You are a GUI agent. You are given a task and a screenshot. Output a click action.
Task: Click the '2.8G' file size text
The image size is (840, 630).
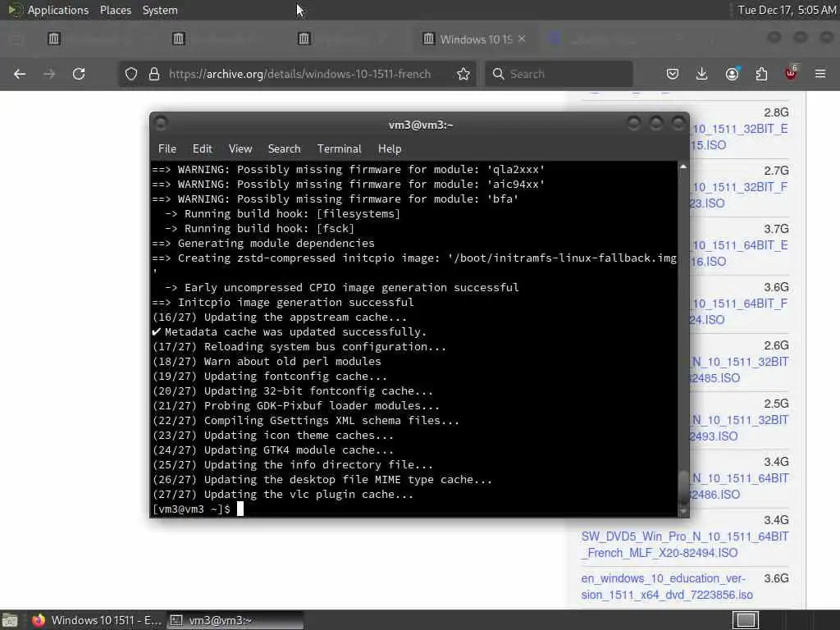pos(776,112)
